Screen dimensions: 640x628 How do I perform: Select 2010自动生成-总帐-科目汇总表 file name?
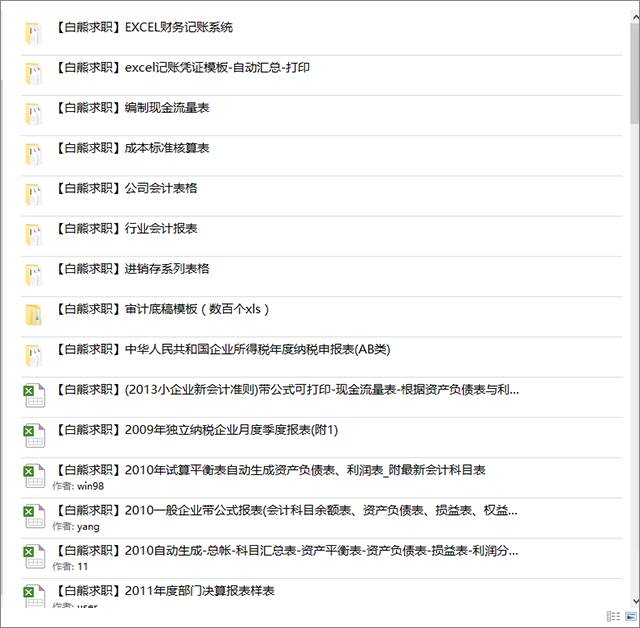pyautogui.click(x=286, y=551)
